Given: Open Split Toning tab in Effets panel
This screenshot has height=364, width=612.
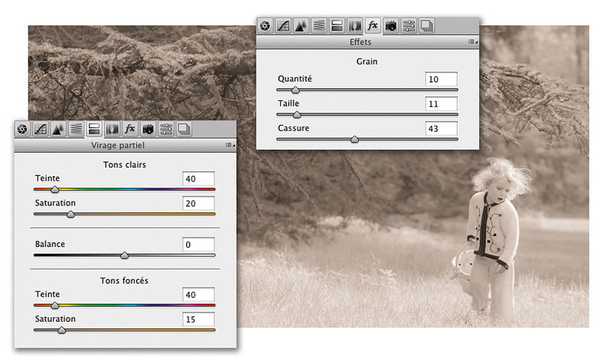Looking at the screenshot, I should point(337,26).
